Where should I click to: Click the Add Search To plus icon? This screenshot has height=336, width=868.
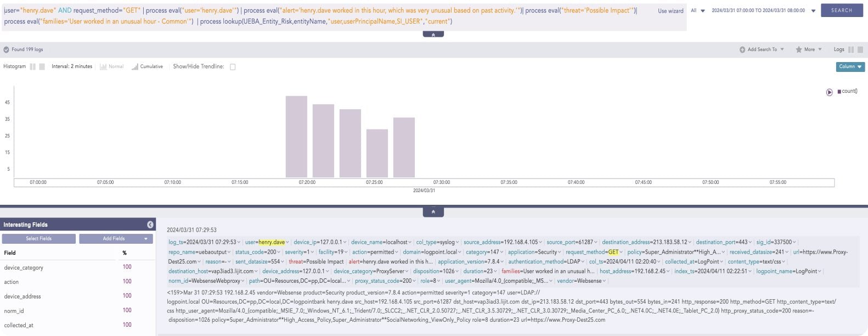coord(742,49)
